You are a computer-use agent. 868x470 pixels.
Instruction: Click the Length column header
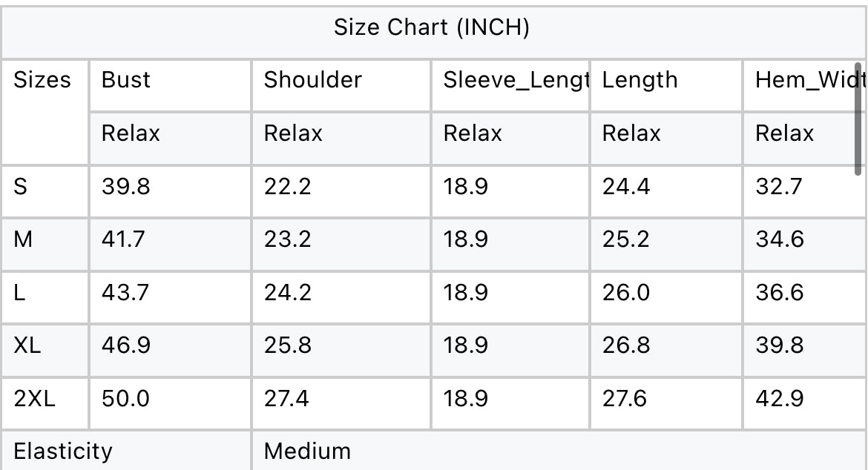640,81
